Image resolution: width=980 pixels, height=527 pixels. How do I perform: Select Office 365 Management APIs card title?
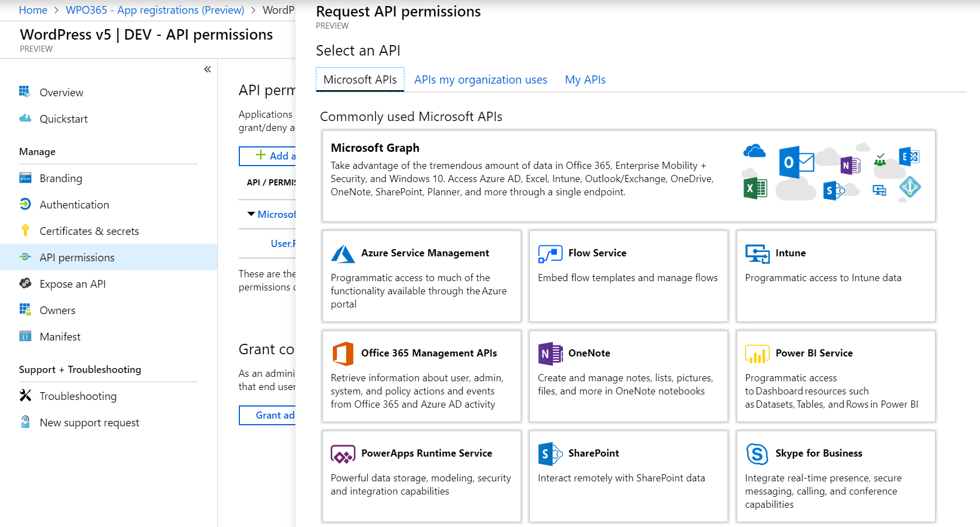[x=429, y=353]
